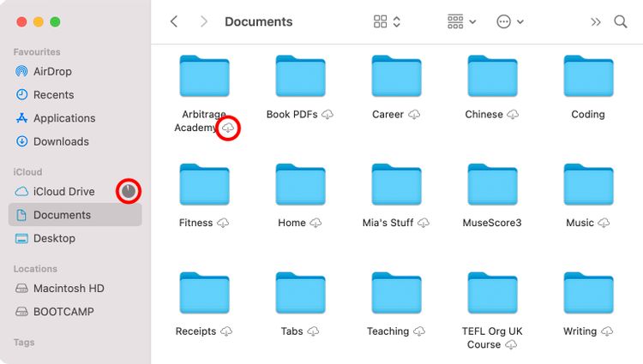Open BOOTCAMP location
This screenshot has height=364, width=643.
pyautogui.click(x=75, y=312)
